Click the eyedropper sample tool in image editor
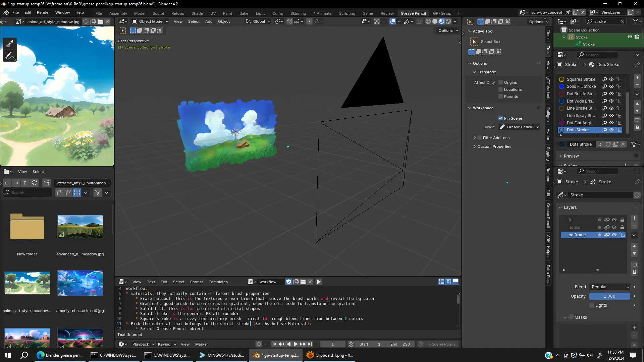 (x=10, y=43)
